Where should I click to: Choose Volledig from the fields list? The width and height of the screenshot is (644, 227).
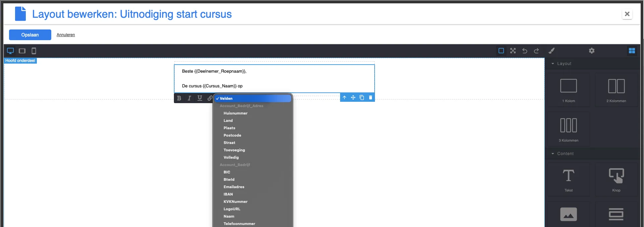253,157
